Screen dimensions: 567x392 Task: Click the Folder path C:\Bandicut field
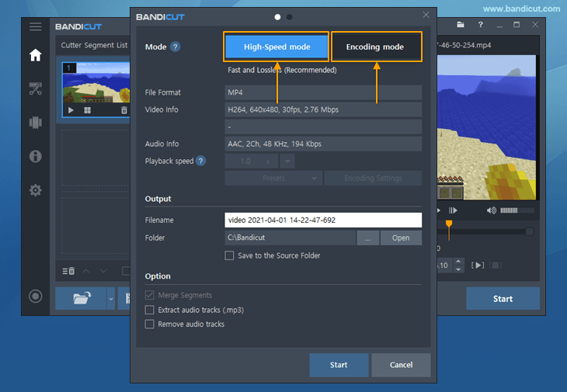coord(290,238)
